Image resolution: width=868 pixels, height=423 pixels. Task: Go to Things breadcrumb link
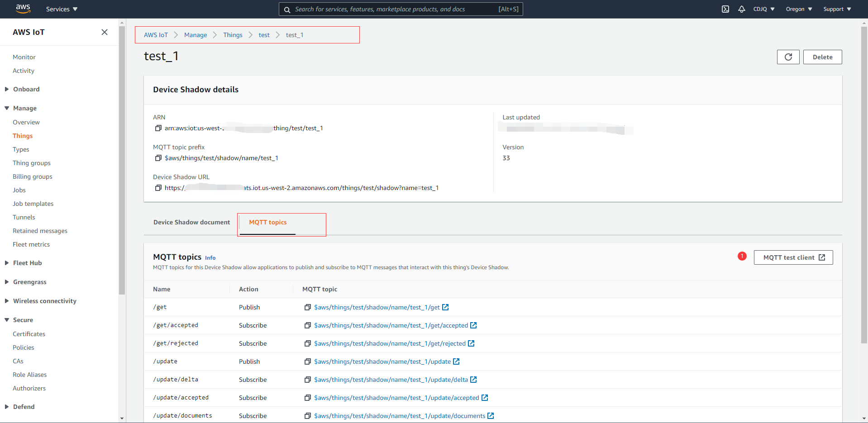pyautogui.click(x=233, y=35)
